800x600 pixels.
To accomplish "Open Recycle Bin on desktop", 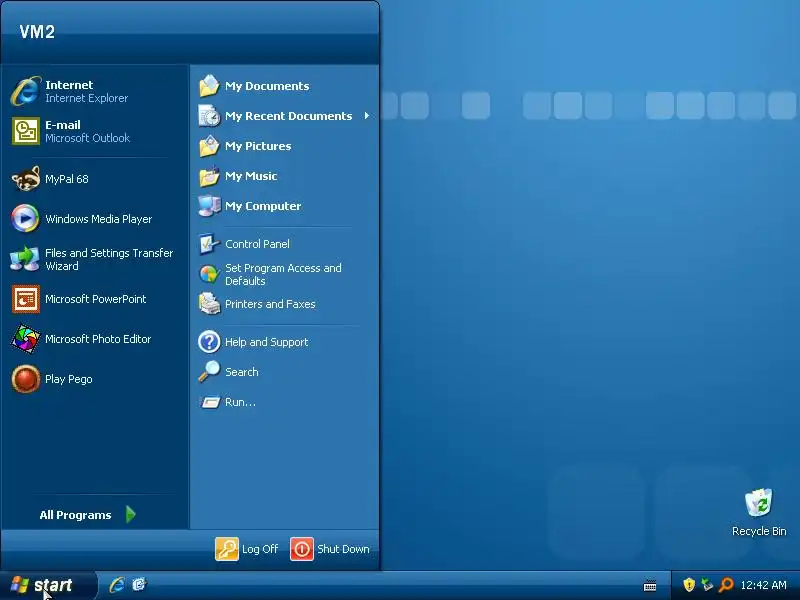I will (759, 504).
